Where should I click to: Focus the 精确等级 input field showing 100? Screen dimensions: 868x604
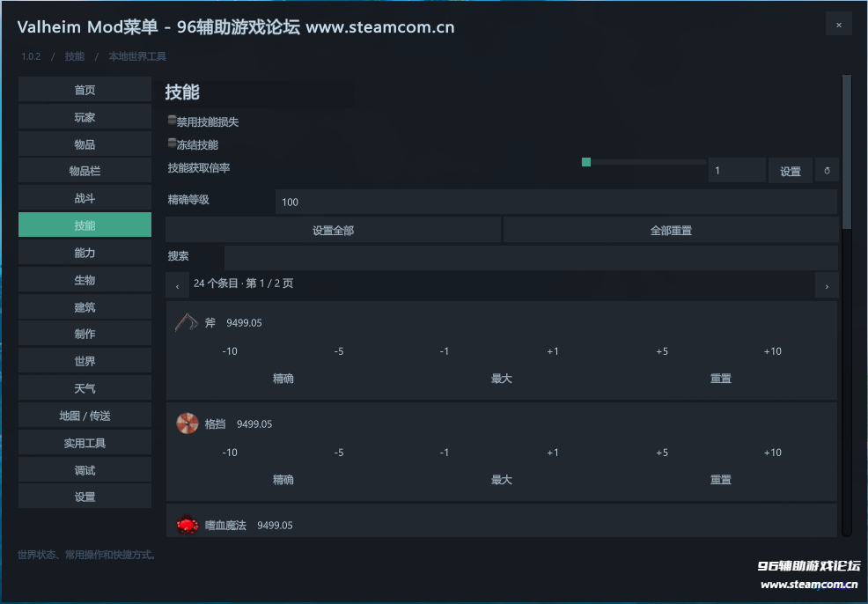point(556,202)
